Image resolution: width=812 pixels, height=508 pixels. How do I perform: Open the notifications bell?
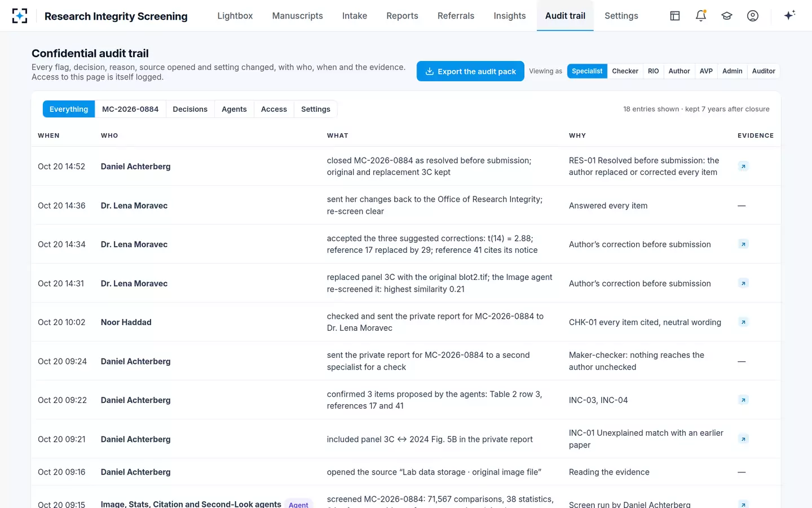pos(701,16)
